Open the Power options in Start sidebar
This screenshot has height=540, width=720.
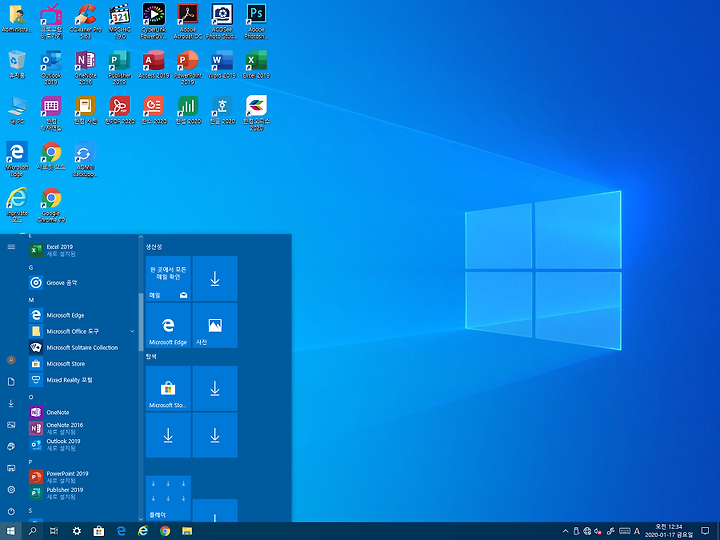coord(11,511)
